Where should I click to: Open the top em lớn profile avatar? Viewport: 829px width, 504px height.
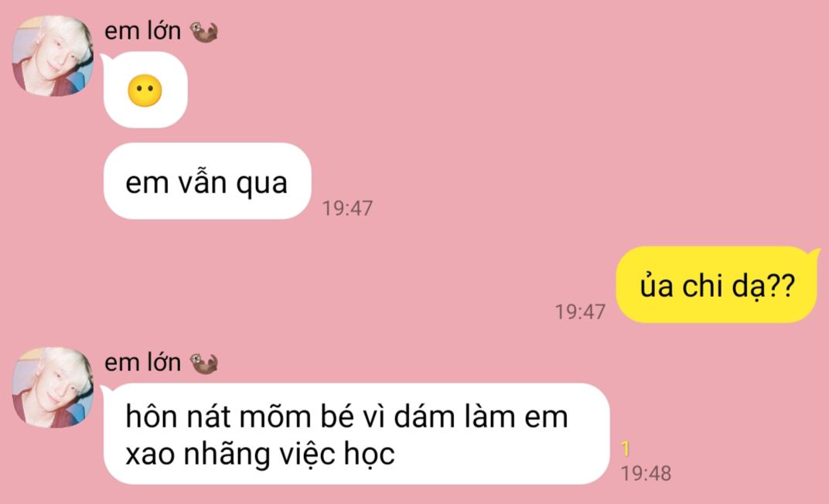(53, 56)
